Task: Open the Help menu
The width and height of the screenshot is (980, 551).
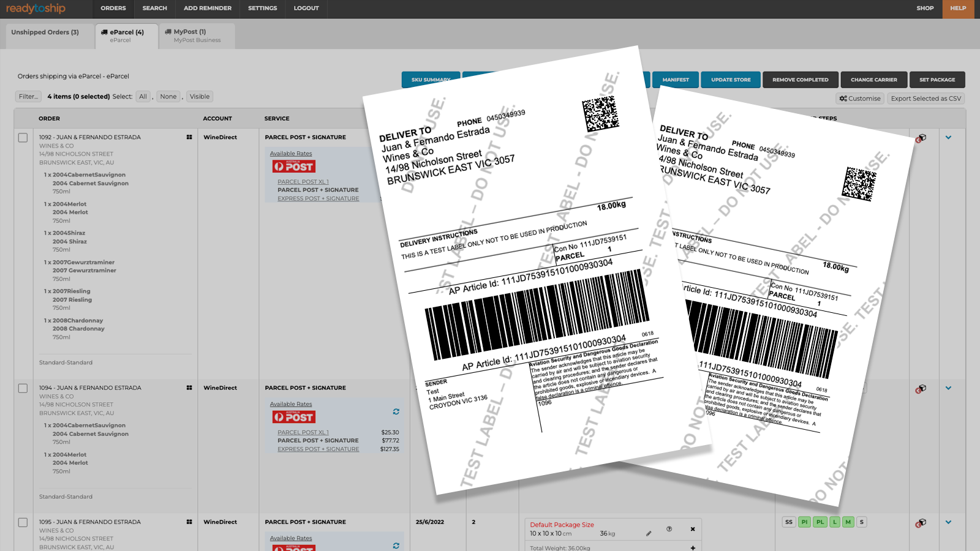Action: [x=958, y=9]
